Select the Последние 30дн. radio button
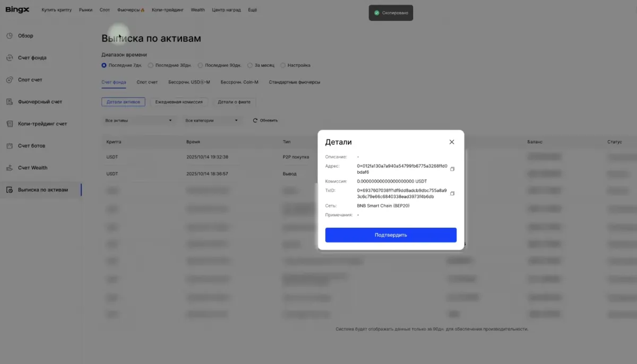637x364 pixels. point(151,65)
